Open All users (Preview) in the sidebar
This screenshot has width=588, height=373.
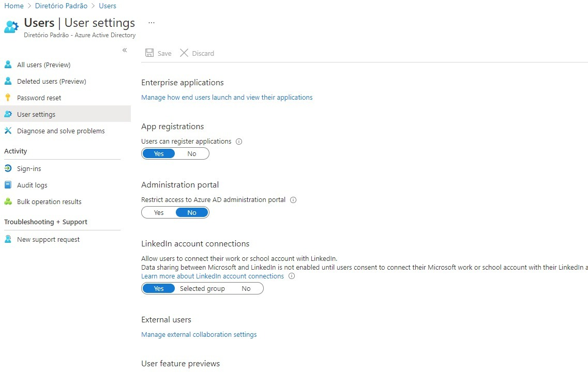(44, 65)
